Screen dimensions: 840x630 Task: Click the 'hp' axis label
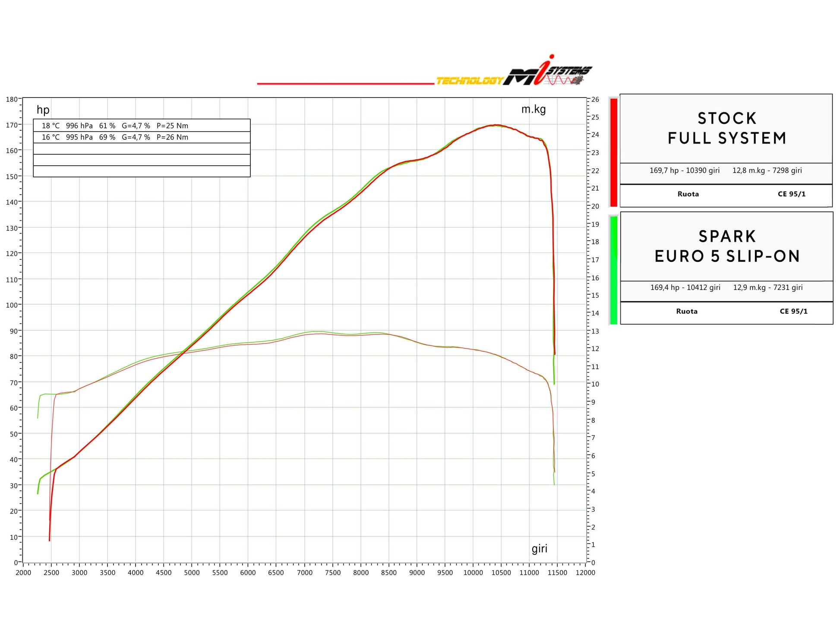[x=43, y=110]
